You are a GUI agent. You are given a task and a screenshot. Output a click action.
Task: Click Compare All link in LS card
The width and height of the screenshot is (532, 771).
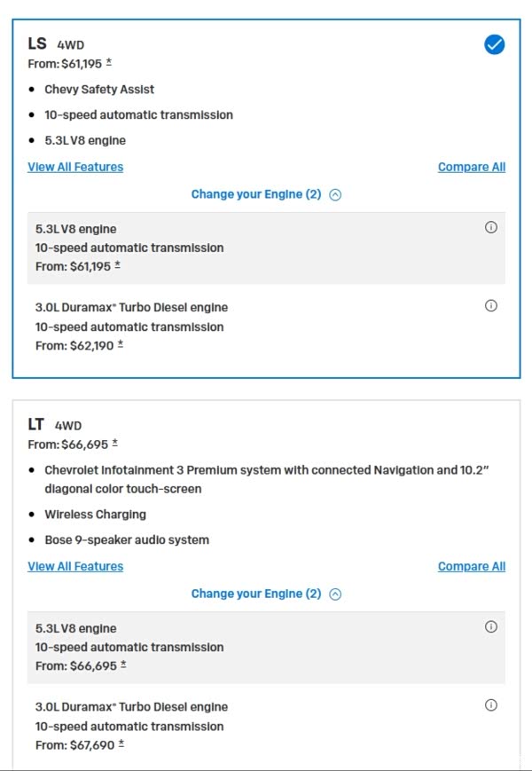(x=472, y=167)
